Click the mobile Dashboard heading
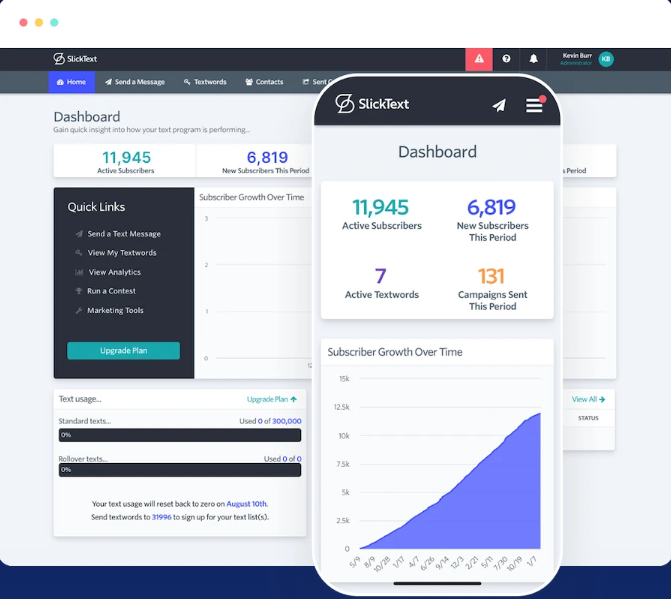This screenshot has width=671, height=599. (x=437, y=152)
